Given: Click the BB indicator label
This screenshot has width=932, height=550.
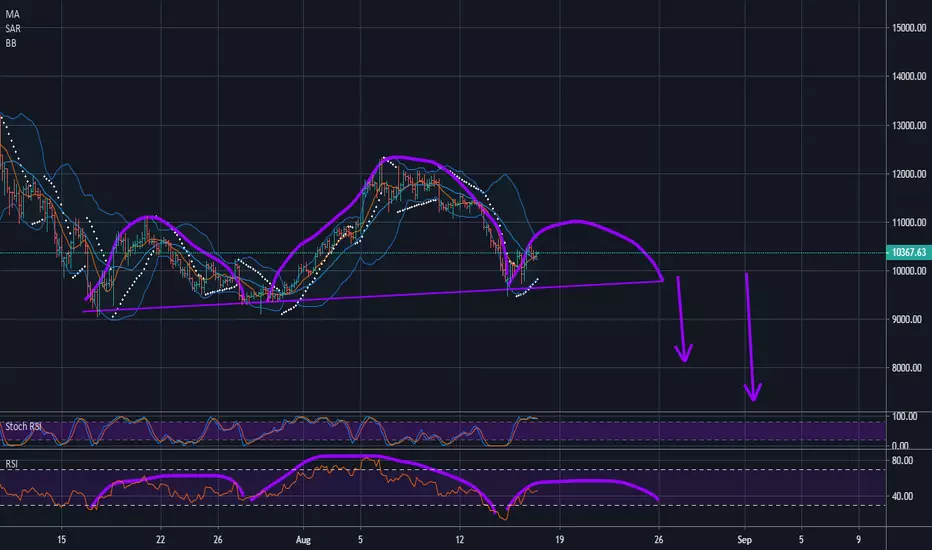Looking at the screenshot, I should tap(11, 43).
